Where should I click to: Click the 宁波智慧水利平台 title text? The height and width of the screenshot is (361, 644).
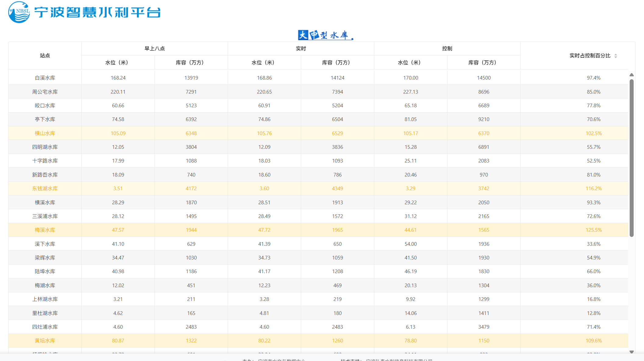pyautogui.click(x=97, y=13)
